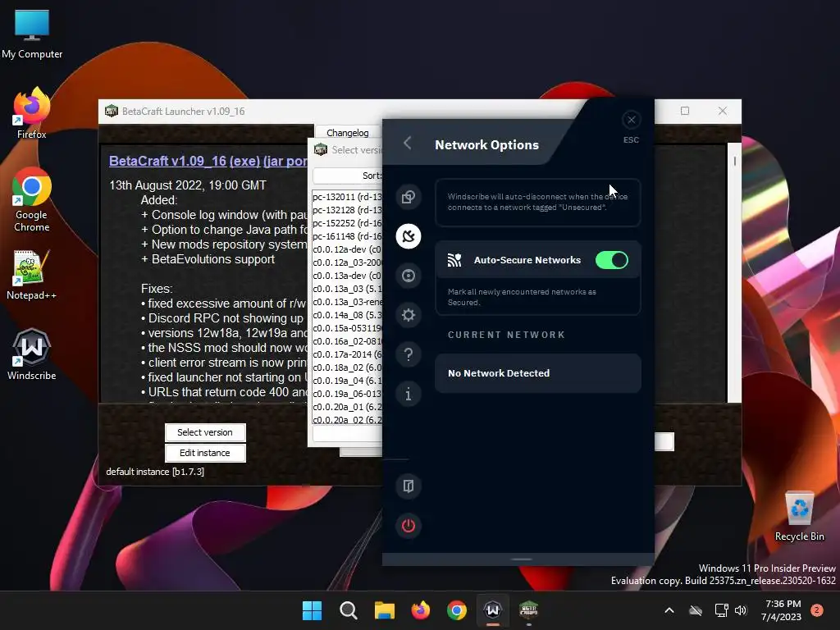
Task: Maximize the BetaCraft Launcher window
Action: [x=685, y=111]
